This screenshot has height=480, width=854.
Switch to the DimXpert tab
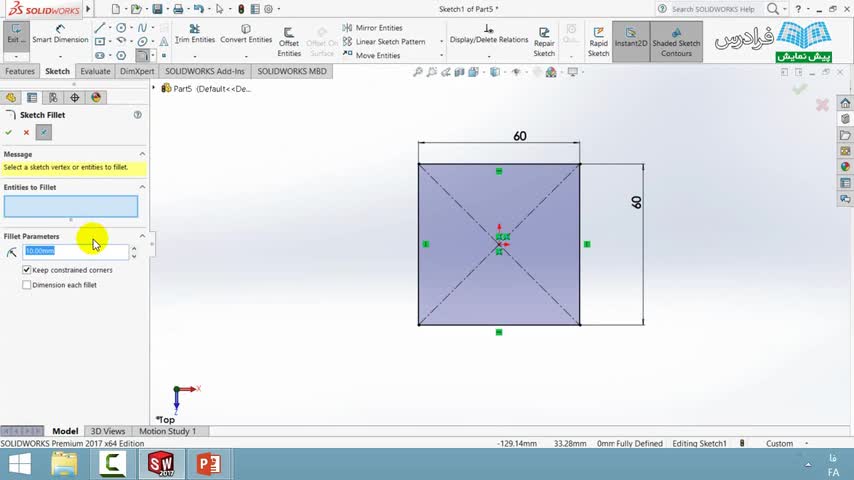137,71
